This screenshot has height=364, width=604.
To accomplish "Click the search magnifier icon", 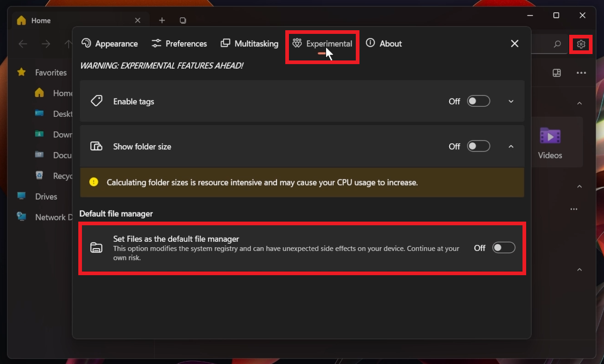I will tap(557, 44).
